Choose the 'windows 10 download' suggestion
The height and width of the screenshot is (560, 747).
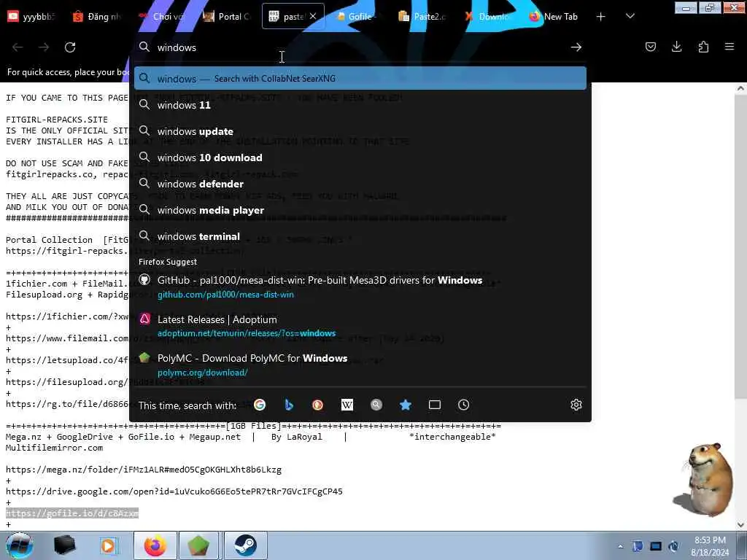point(360,157)
